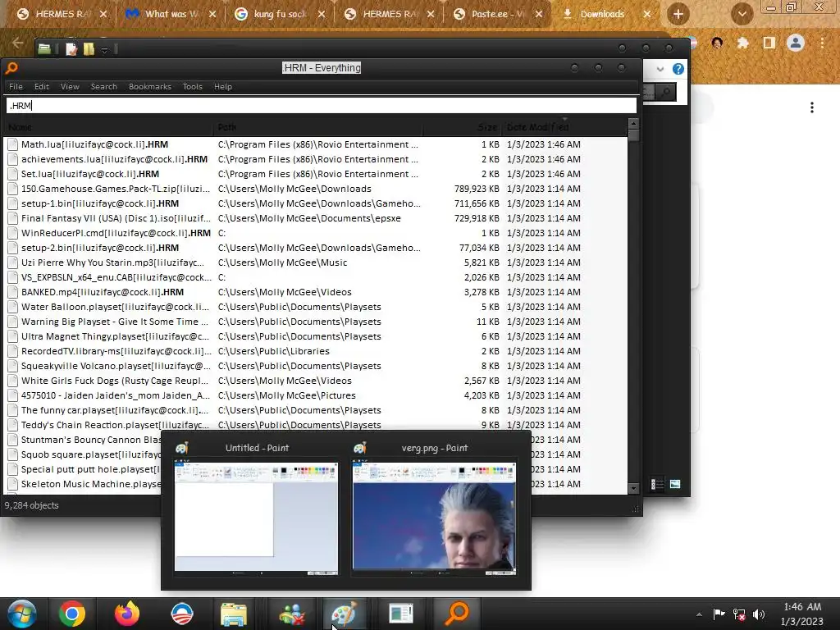Select WinReducerPI.cmd file result
This screenshot has height=630, width=840.
316,233
